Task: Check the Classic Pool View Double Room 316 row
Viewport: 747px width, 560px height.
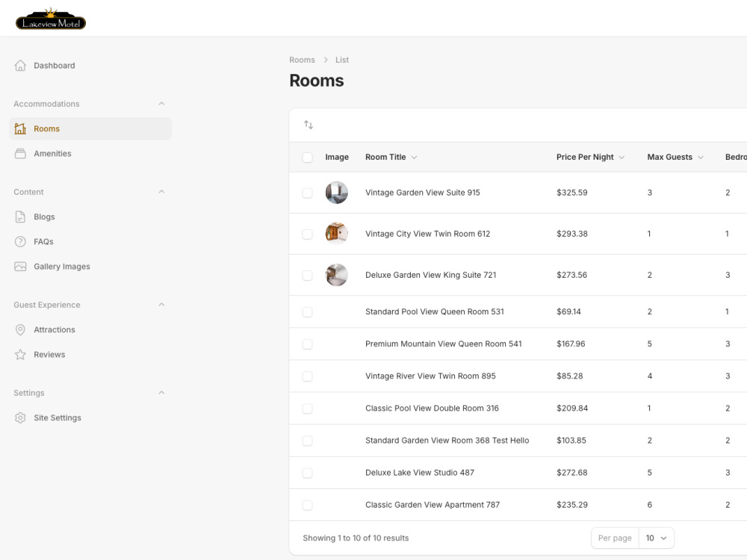Action: tap(307, 408)
